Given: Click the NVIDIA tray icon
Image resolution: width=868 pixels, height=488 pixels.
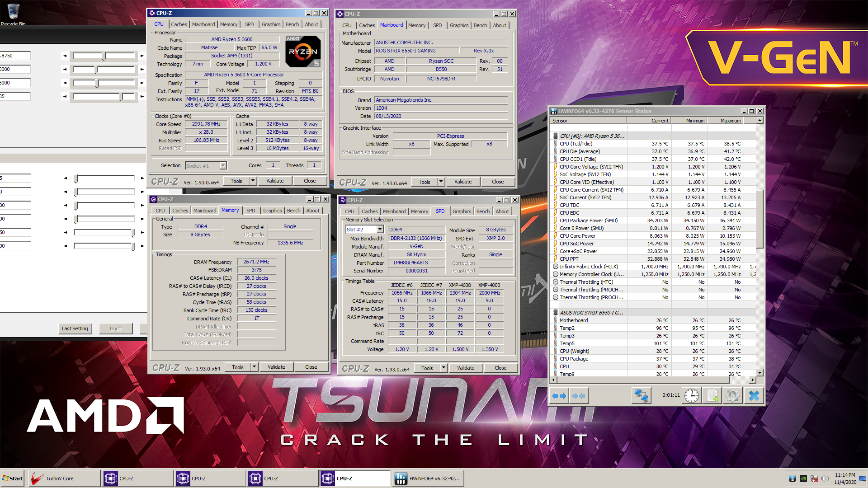Looking at the screenshot, I should click(x=803, y=479).
